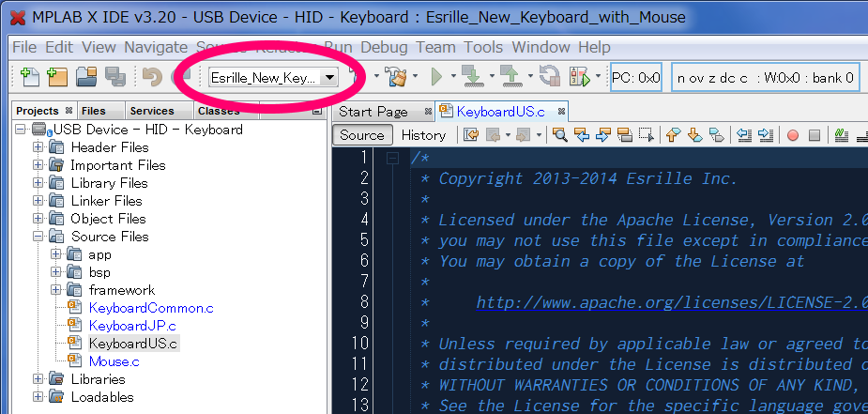868x414 pixels.
Task: Click the PC: 0x0 status field
Action: (636, 78)
